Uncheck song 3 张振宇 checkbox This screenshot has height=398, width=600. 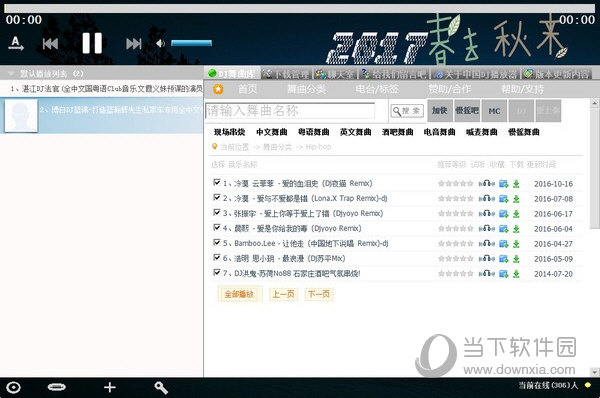(x=217, y=212)
